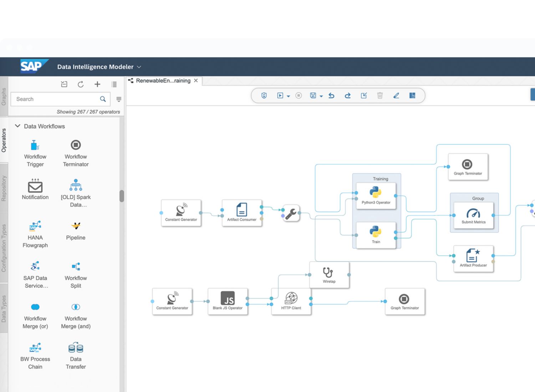Click the operator palette vertical scrollbar
This screenshot has height=392, width=535.
pos(122,196)
